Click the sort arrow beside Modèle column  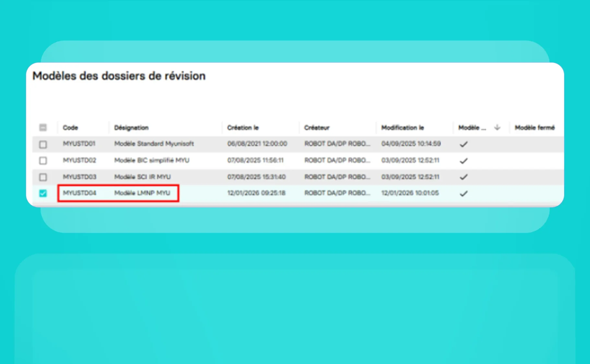497,127
